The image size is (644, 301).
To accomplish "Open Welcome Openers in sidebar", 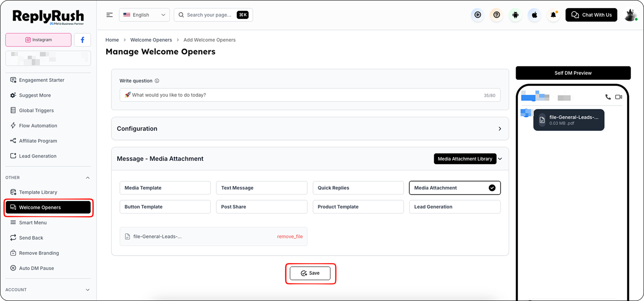I will [48, 208].
